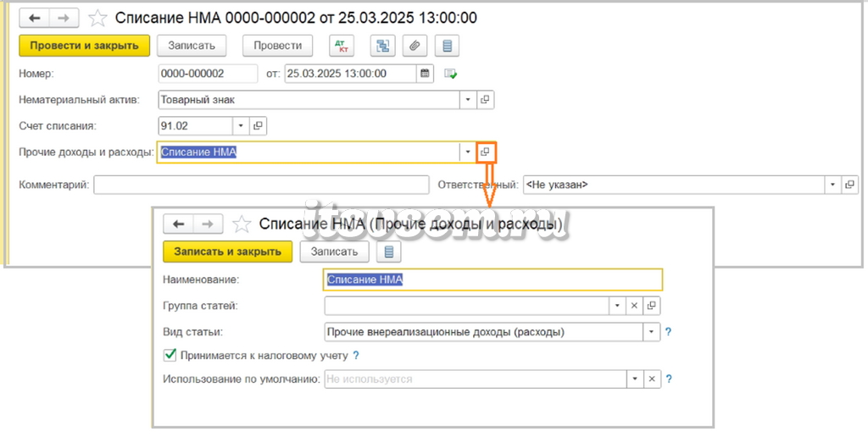Click into the Комментарий input field
The height and width of the screenshot is (437, 868).
pyautogui.click(x=261, y=185)
